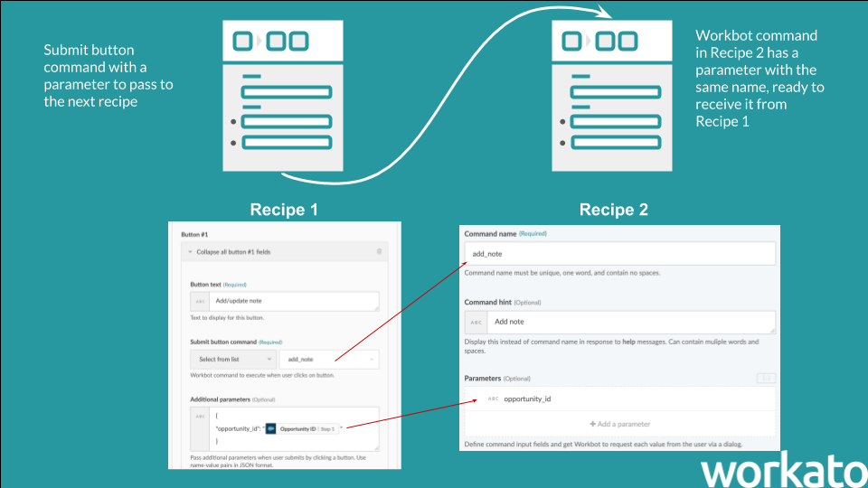Open the add_note command dropdown in Recipe 1
Viewport: 868px width, 488px height.
click(329, 360)
